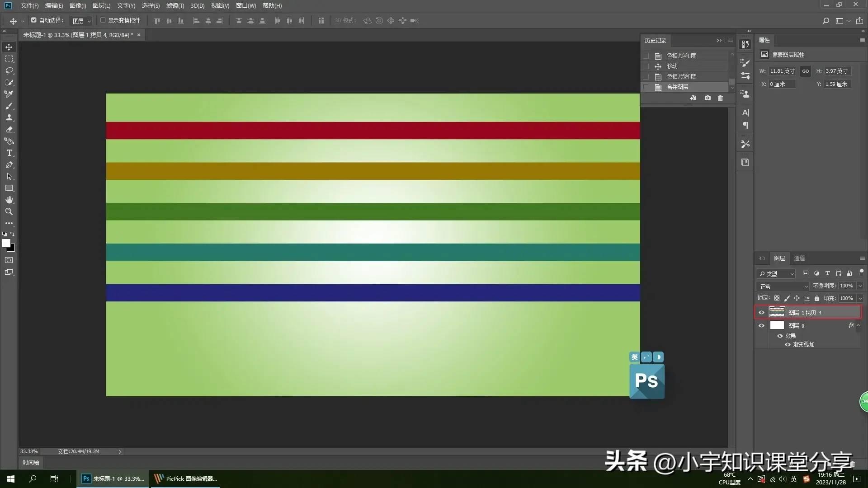Swap foreground and background colors

click(13, 234)
